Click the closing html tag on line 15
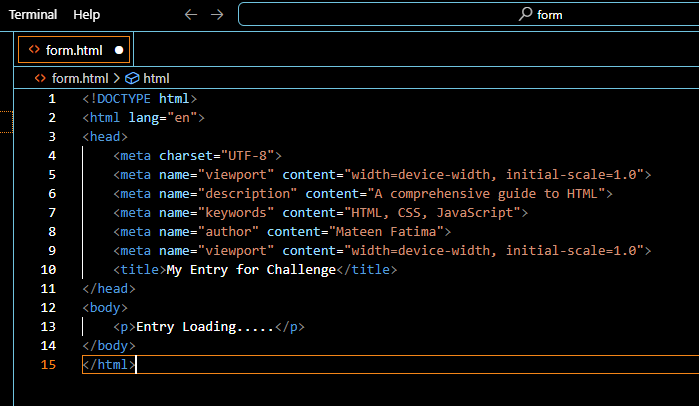Screen dimensions: 699x406 (x=109, y=365)
